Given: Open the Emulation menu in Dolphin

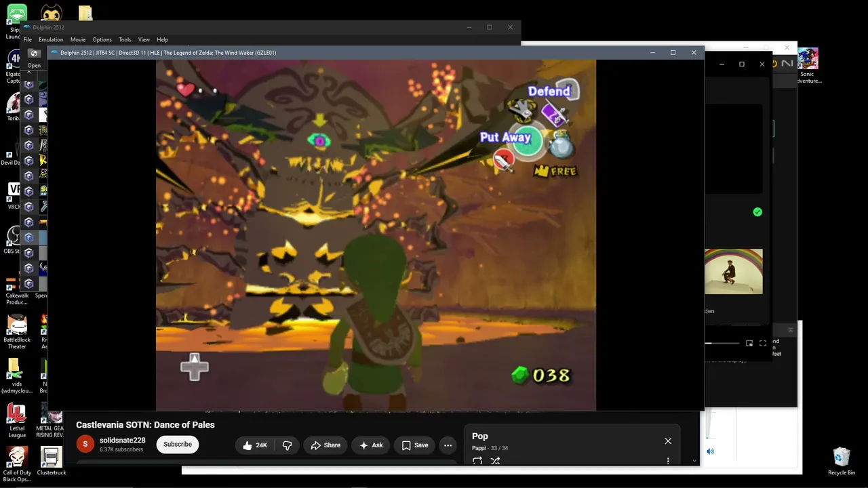Looking at the screenshot, I should [51, 40].
